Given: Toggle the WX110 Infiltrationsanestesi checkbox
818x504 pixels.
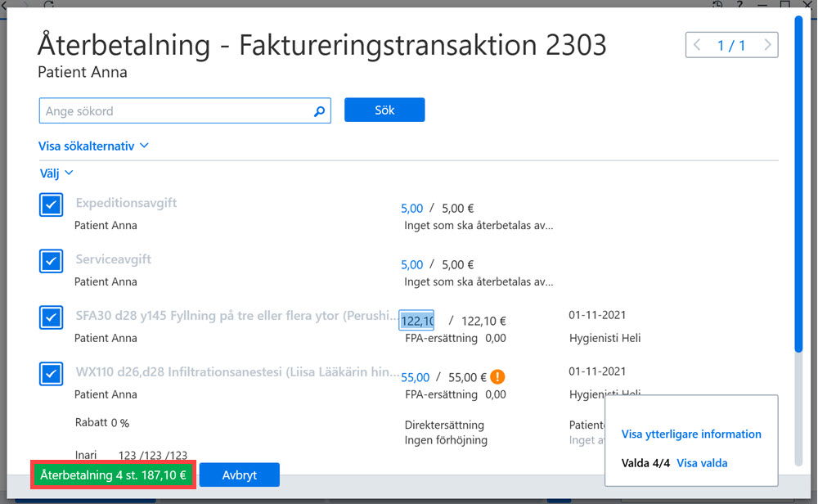Looking at the screenshot, I should click(x=51, y=374).
